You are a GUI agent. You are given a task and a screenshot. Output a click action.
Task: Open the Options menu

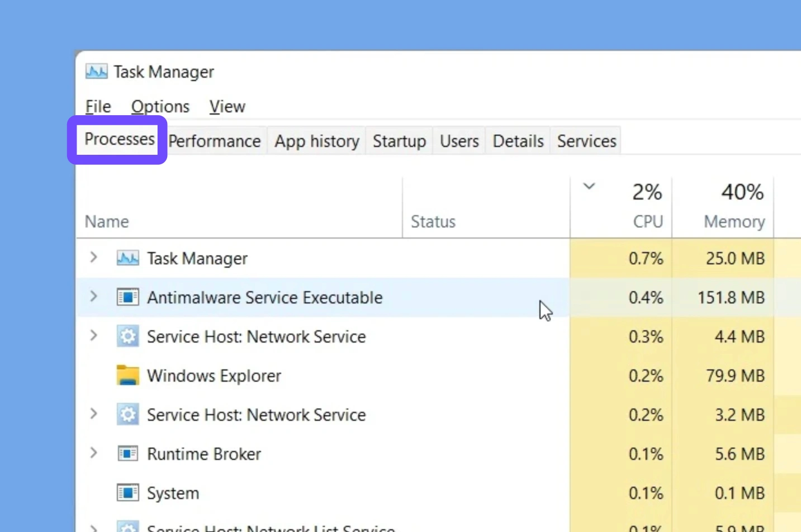[x=160, y=106]
